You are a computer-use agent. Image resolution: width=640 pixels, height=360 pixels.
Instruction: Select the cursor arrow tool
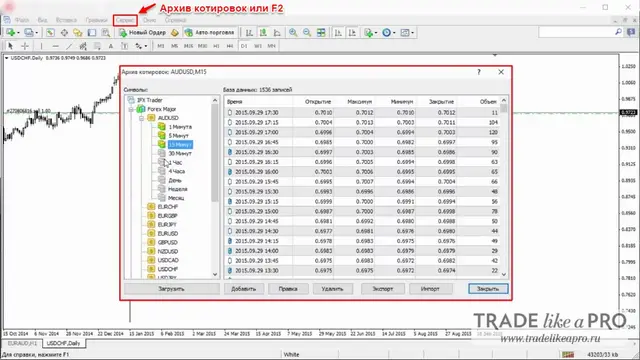pos(11,46)
